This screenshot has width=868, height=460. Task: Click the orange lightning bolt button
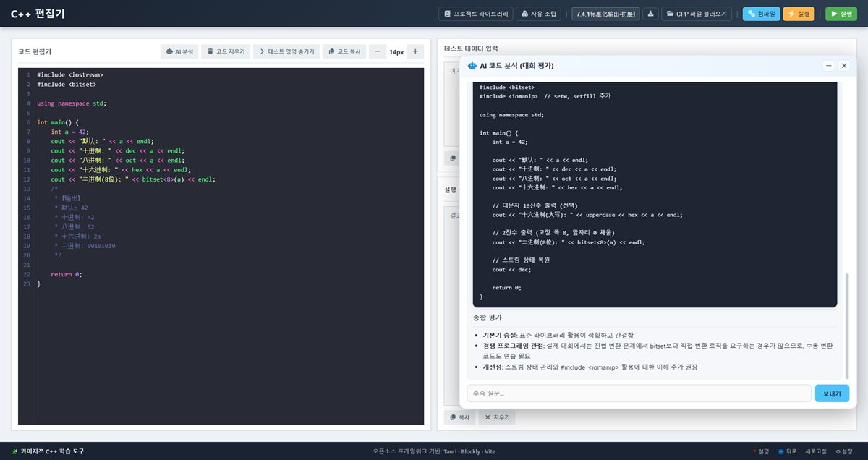tap(799, 14)
